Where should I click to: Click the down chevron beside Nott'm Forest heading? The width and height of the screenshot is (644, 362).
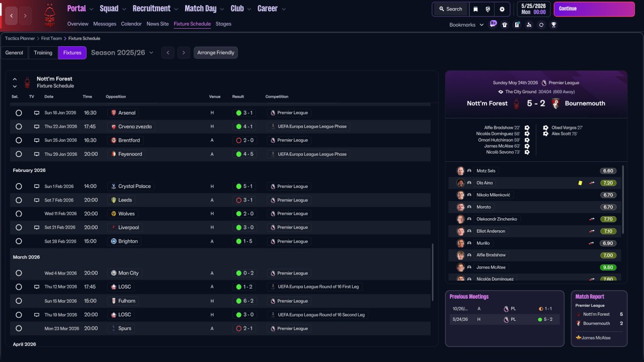click(x=15, y=86)
